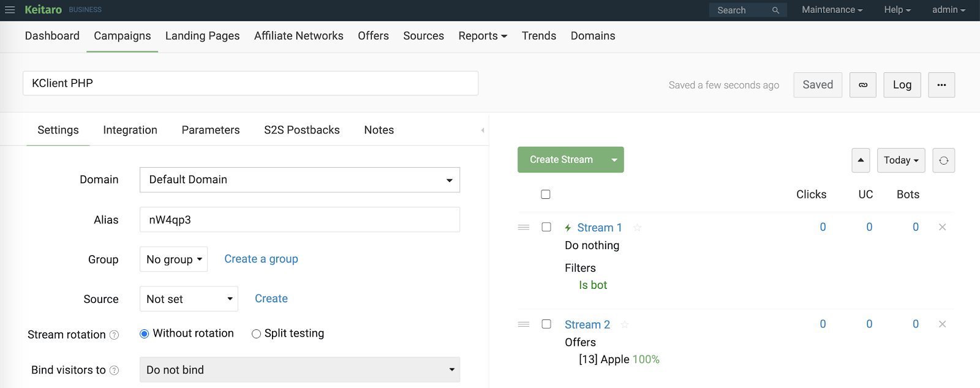Open the Create Stream dropdown arrow

[x=614, y=160]
